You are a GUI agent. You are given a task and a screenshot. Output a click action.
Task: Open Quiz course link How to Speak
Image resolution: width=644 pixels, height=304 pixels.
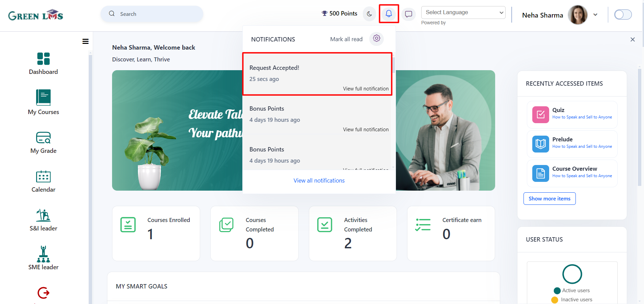pos(582,117)
